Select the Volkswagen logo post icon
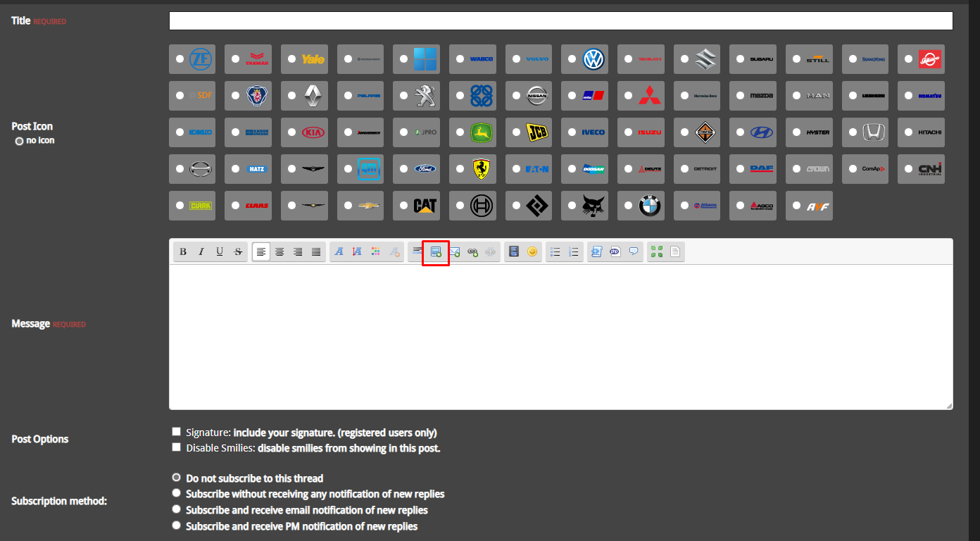980x541 pixels. click(572, 59)
